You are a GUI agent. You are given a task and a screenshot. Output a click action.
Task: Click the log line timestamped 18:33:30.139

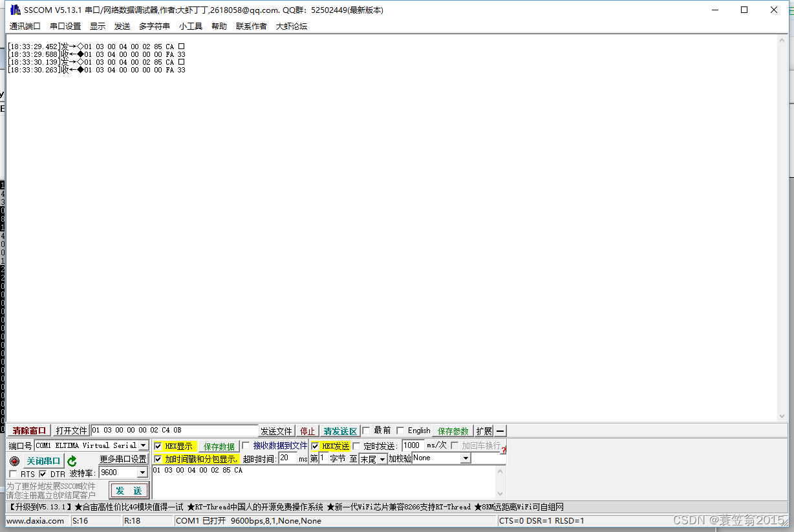point(96,62)
